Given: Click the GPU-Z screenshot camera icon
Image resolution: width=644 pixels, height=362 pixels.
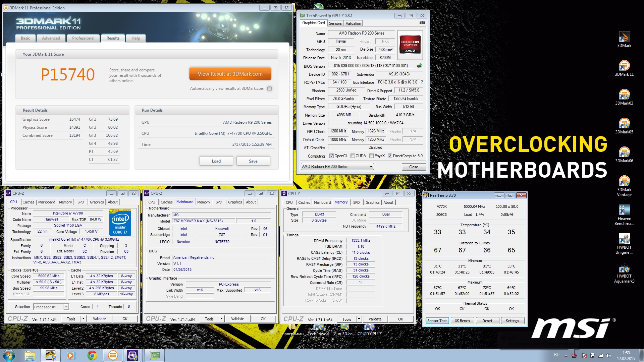Looking at the screenshot, I should click(x=422, y=23).
